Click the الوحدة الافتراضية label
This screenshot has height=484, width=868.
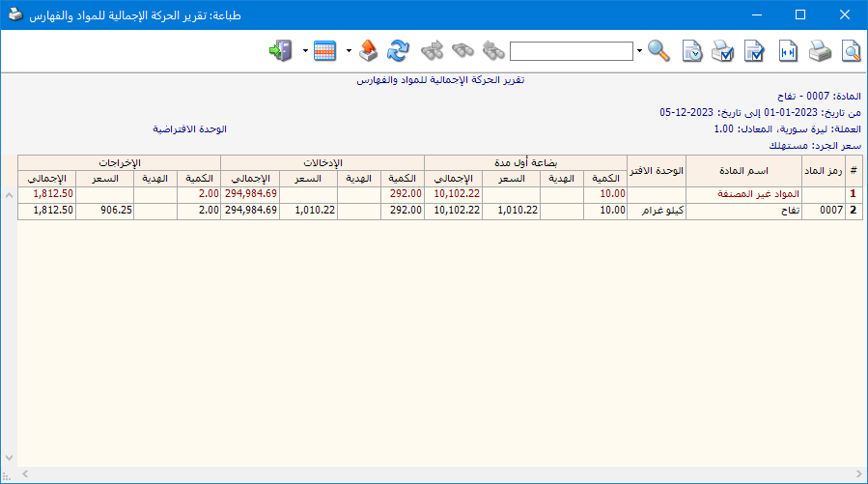190,129
